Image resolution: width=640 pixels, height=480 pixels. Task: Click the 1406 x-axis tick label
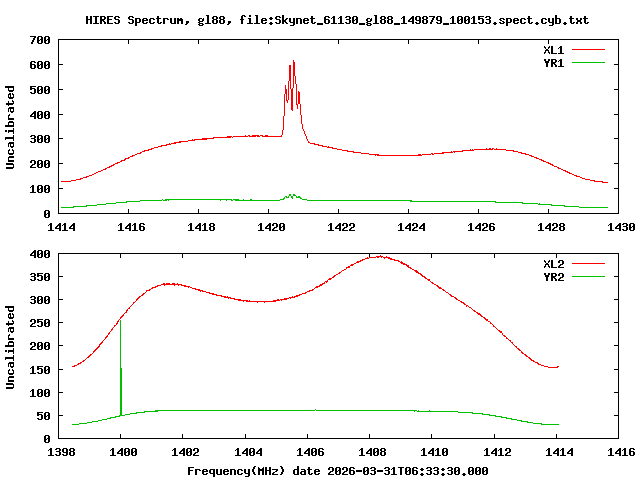click(x=310, y=452)
